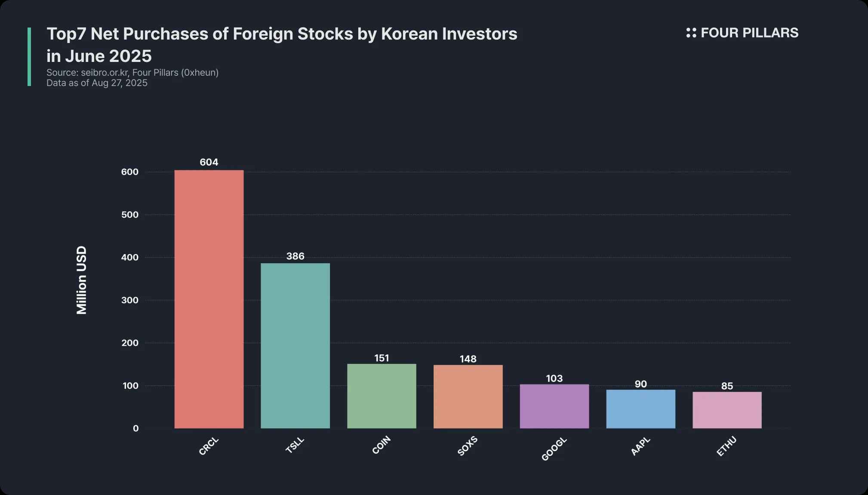
Task: Click the CRCL x-axis ticker label
Action: coord(209,446)
